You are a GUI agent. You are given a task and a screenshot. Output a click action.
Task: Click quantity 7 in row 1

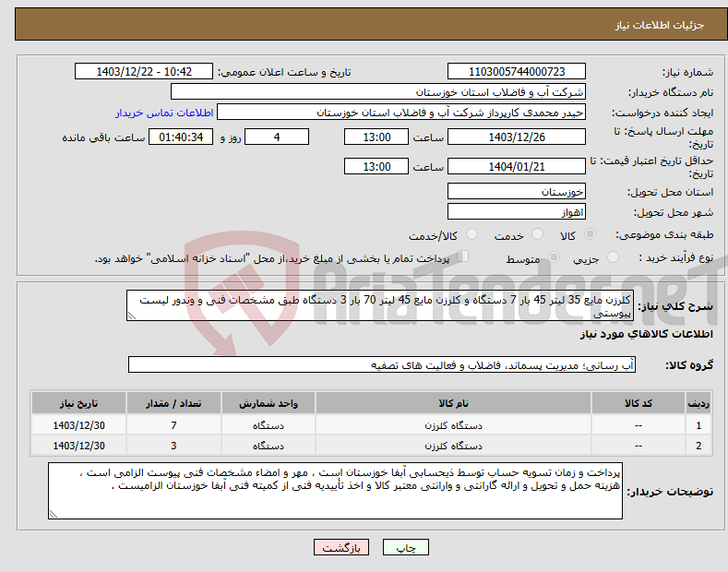pyautogui.click(x=173, y=425)
